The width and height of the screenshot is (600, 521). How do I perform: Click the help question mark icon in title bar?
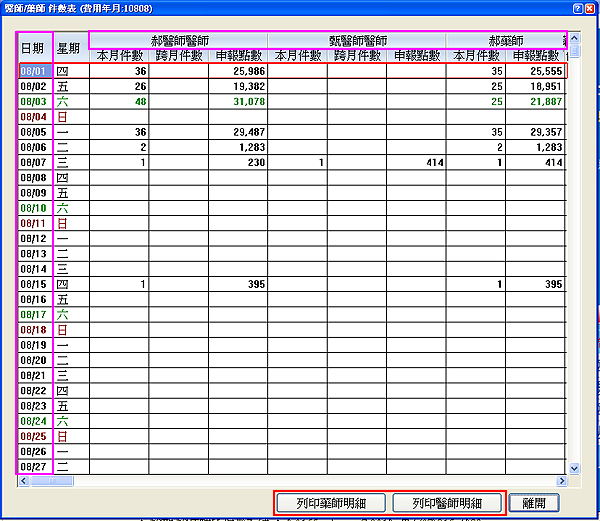click(x=577, y=7)
